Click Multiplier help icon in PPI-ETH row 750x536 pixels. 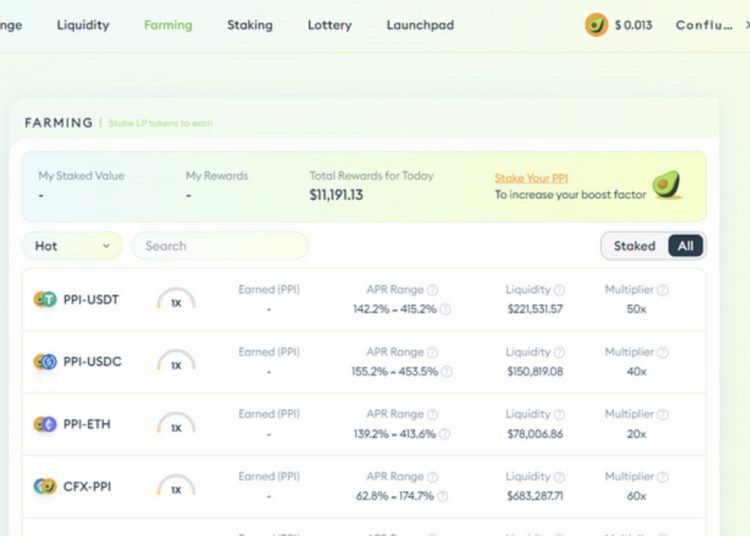tap(663, 415)
